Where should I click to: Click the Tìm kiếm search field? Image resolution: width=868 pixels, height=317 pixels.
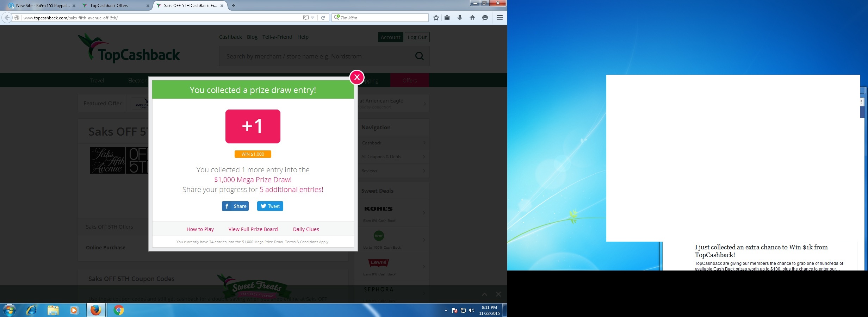coord(380,18)
